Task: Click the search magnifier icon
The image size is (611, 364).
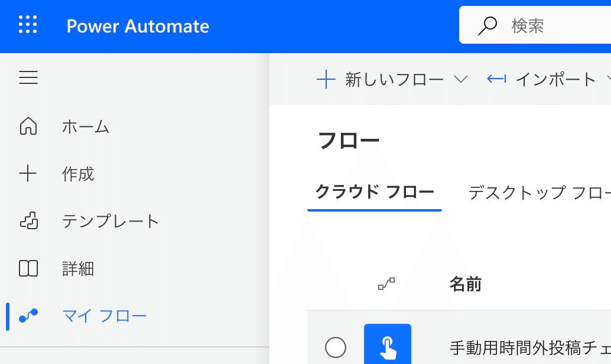Action: [x=487, y=26]
